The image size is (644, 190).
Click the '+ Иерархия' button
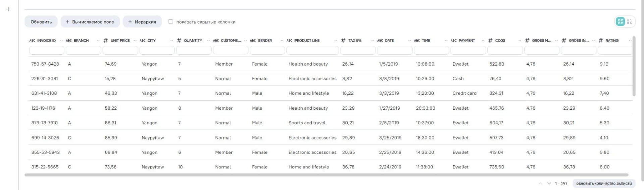142,22
